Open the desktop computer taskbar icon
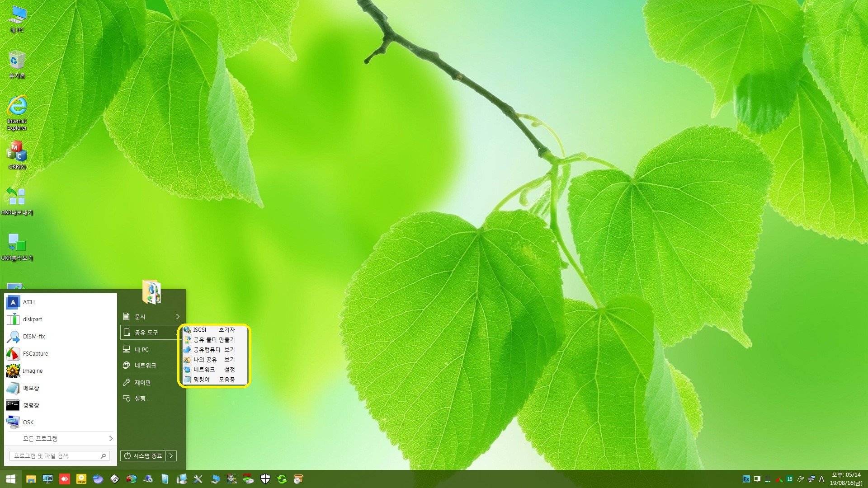Image resolution: width=868 pixels, height=488 pixels. point(182,479)
